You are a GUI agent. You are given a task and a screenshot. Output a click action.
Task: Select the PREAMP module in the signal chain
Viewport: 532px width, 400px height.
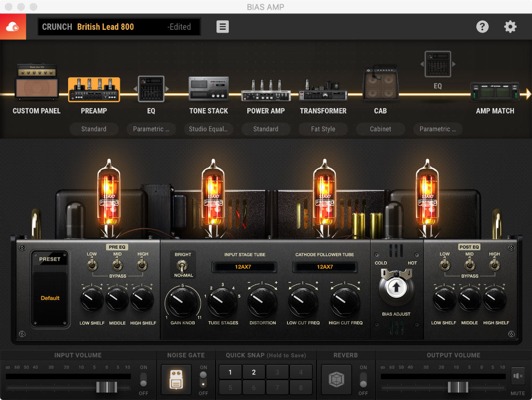94,89
